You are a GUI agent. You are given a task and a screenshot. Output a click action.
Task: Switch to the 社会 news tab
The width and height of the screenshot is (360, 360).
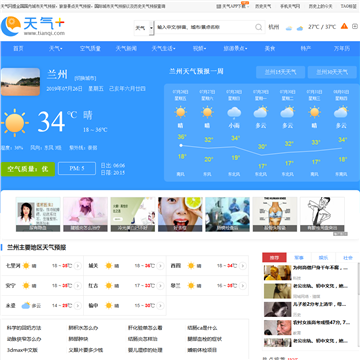[348, 258]
